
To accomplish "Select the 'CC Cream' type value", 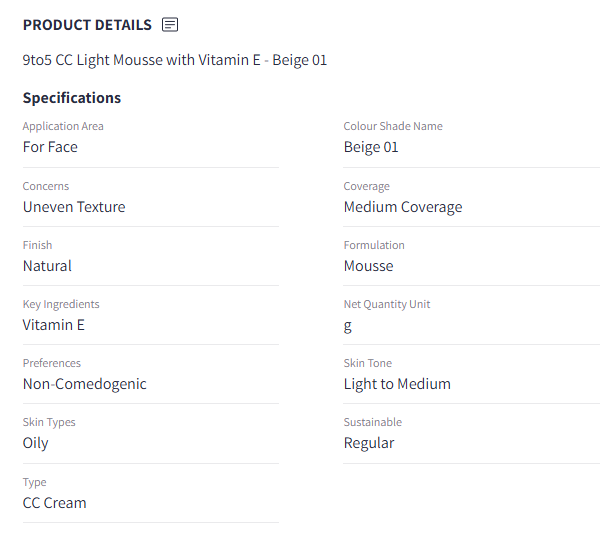I will (x=55, y=503).
